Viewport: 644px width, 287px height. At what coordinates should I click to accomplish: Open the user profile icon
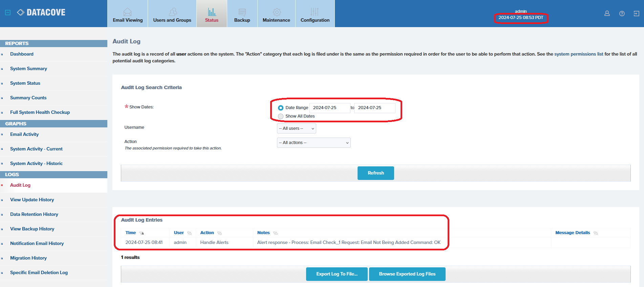[x=607, y=14]
